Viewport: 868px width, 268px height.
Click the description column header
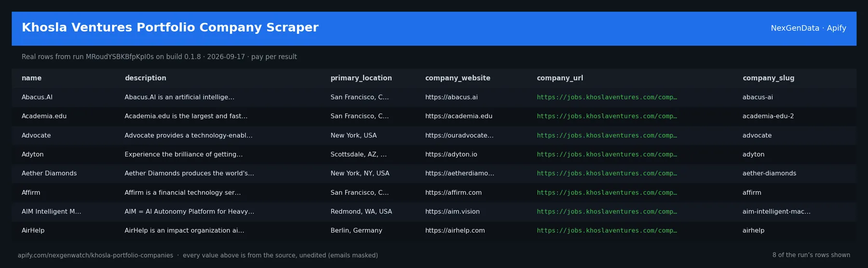[145, 78]
